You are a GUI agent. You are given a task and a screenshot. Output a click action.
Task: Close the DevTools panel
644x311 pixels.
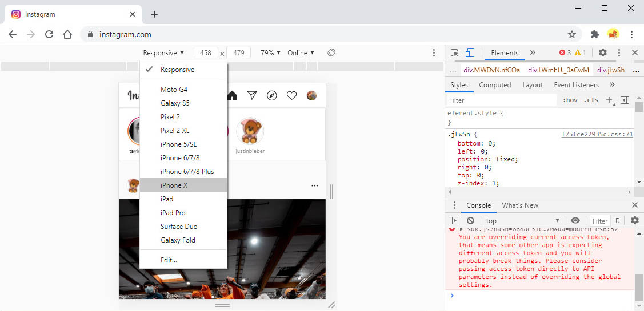click(634, 53)
